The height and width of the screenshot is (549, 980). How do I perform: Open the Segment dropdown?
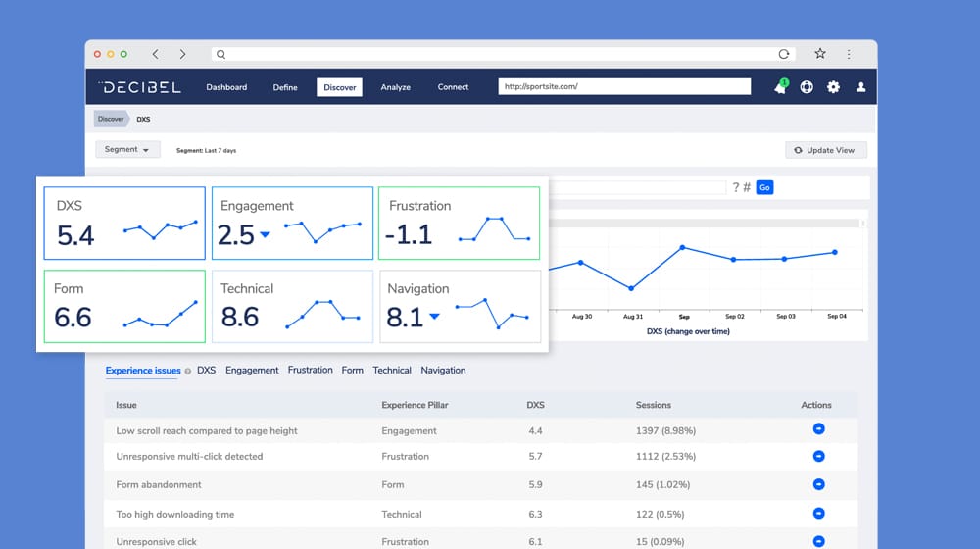tap(127, 149)
